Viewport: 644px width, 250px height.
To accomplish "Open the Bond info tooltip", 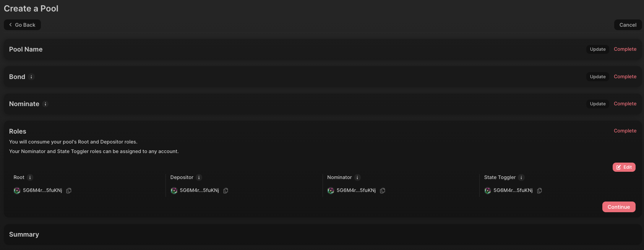I will click(x=31, y=77).
